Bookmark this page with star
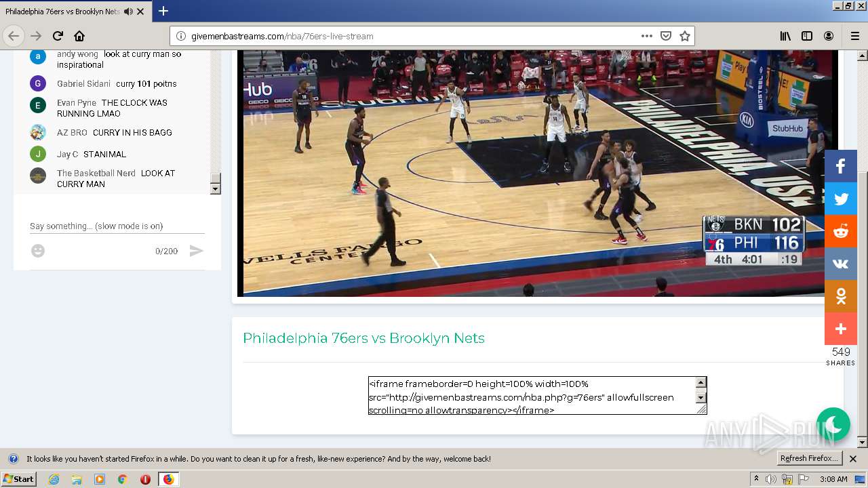Image resolution: width=868 pixels, height=488 pixels. point(685,36)
